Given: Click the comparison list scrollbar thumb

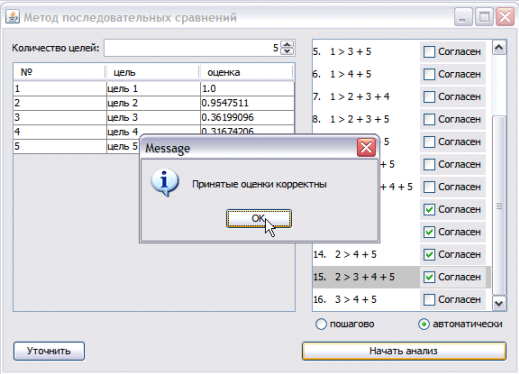Looking at the screenshot, I should pos(499,205).
